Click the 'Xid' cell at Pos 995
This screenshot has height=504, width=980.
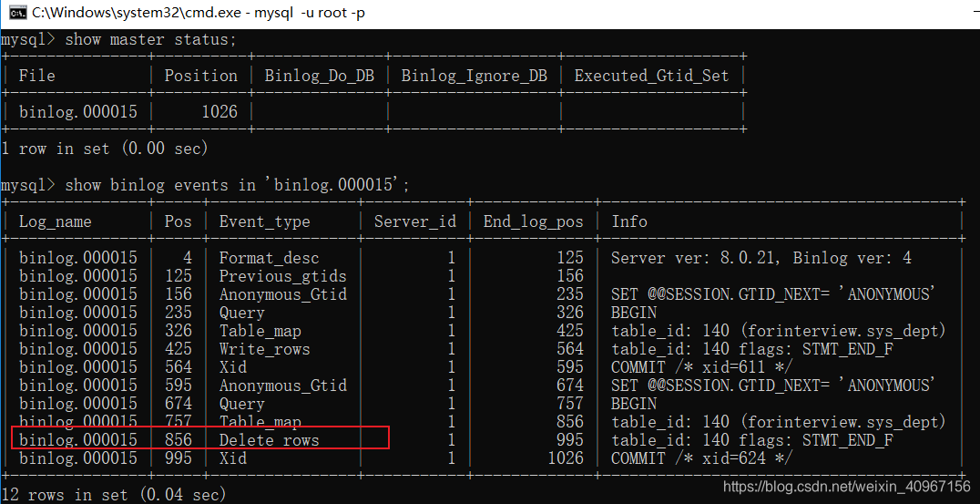tap(232, 458)
